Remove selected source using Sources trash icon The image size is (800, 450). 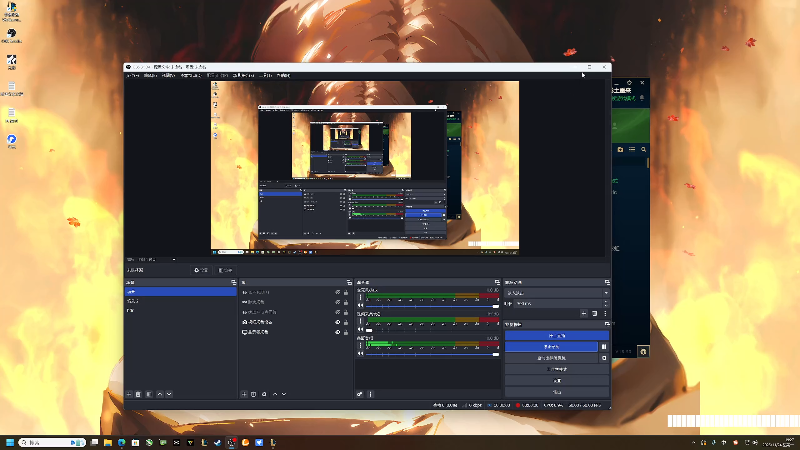point(254,394)
